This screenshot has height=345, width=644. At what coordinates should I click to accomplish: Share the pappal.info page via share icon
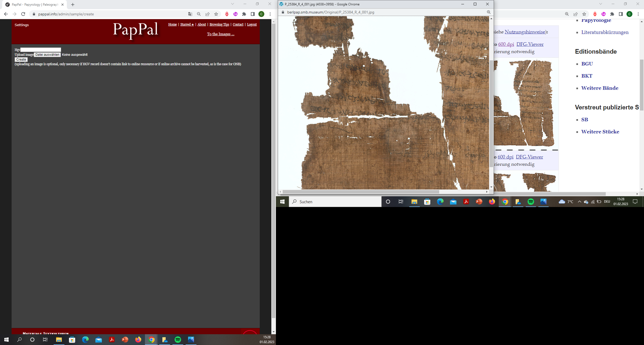(x=207, y=14)
